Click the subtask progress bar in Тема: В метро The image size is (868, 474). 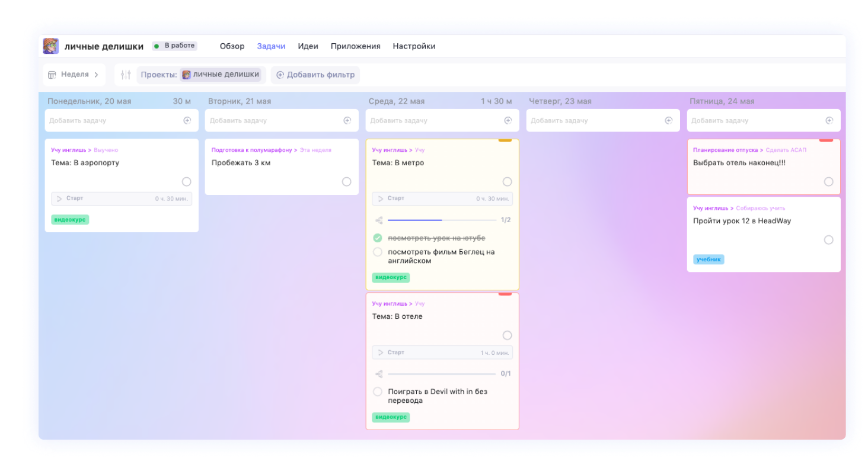(x=441, y=220)
